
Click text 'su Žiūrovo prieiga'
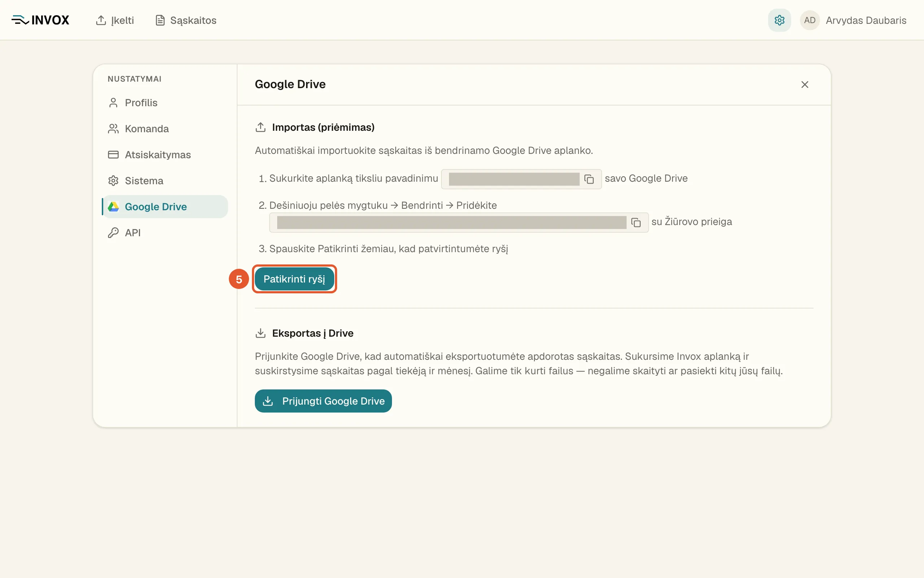[x=692, y=222]
